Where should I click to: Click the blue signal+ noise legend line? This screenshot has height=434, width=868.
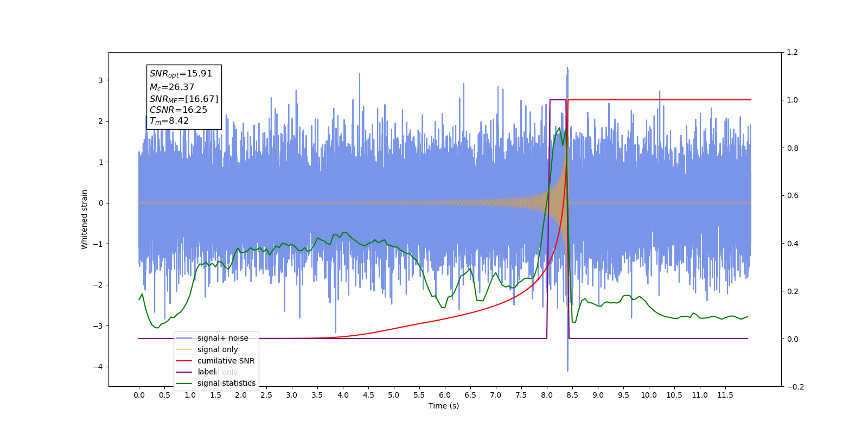pyautogui.click(x=184, y=339)
